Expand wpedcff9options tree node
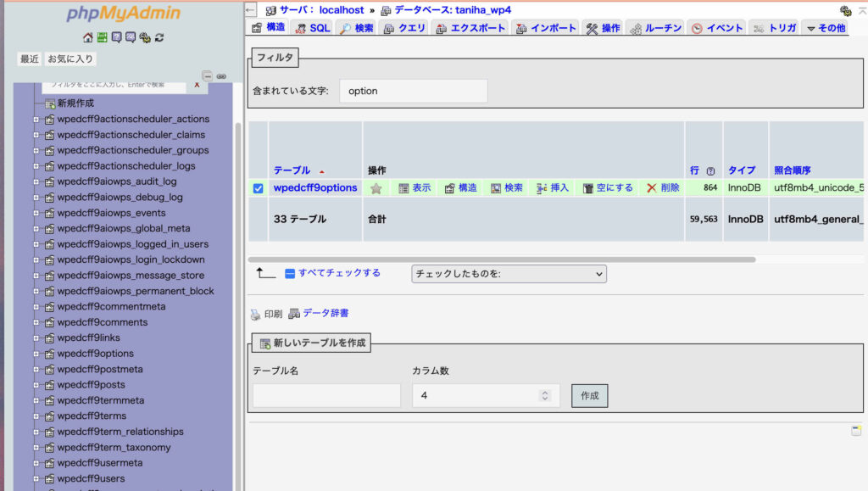This screenshot has height=491, width=868. pyautogui.click(x=36, y=354)
